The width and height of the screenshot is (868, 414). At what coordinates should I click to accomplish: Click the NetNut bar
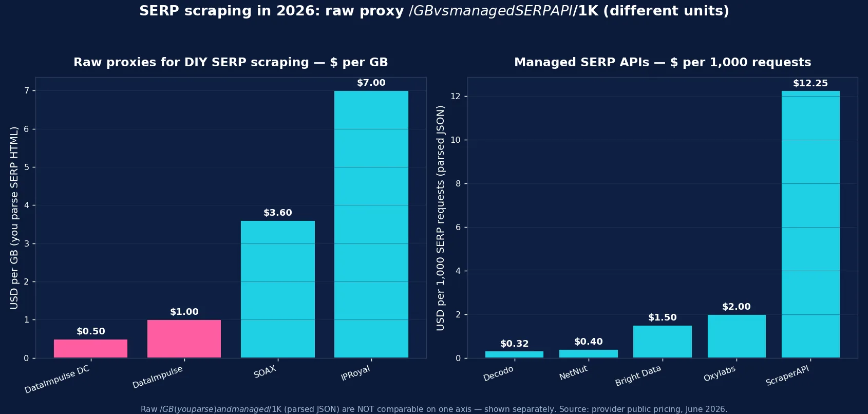588,353
